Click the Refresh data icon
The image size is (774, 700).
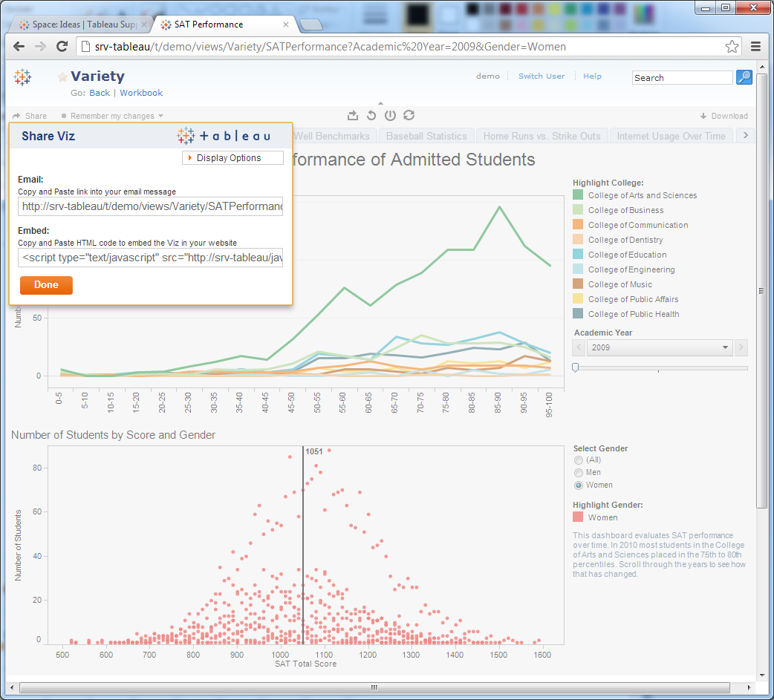coord(409,115)
